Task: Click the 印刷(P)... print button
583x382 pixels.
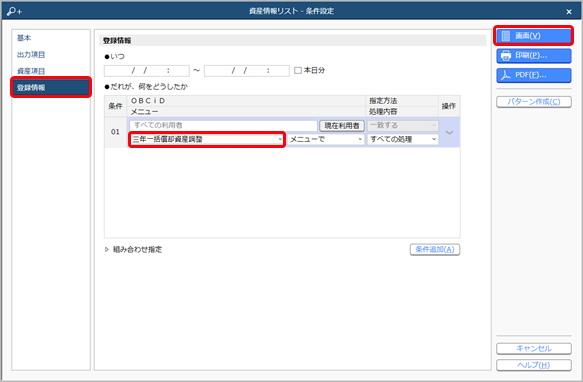Action: pyautogui.click(x=534, y=55)
